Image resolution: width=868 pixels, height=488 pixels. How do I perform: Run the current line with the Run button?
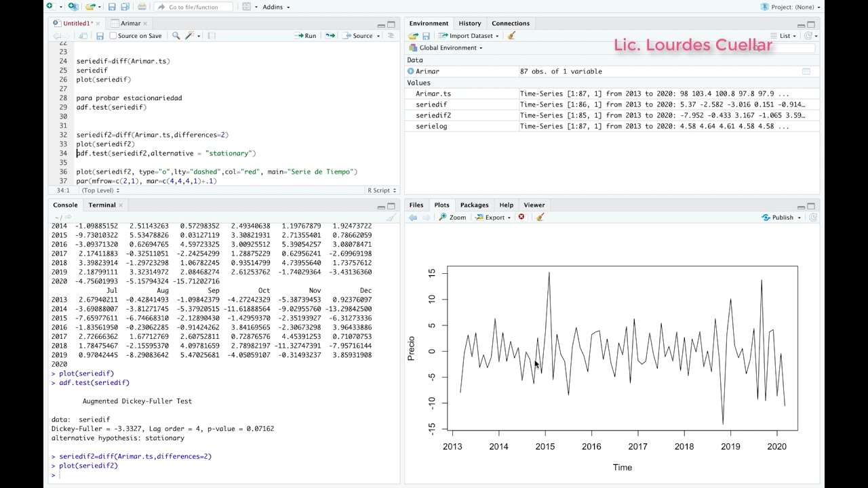click(305, 36)
